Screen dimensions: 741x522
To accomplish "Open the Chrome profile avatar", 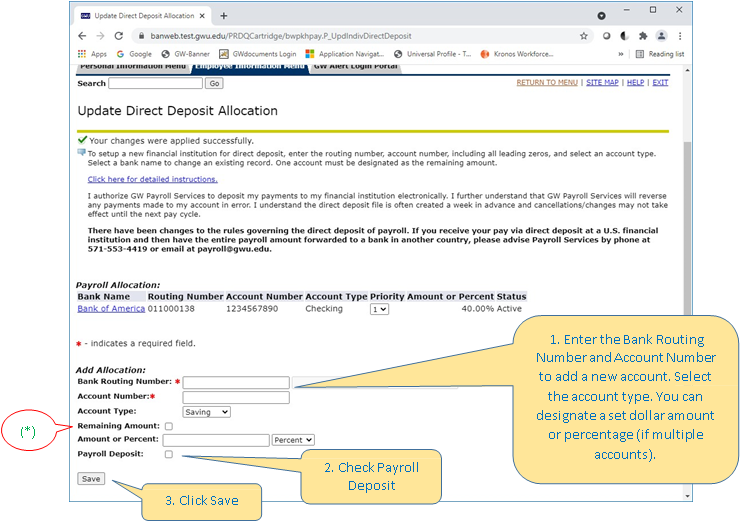I will [661, 36].
